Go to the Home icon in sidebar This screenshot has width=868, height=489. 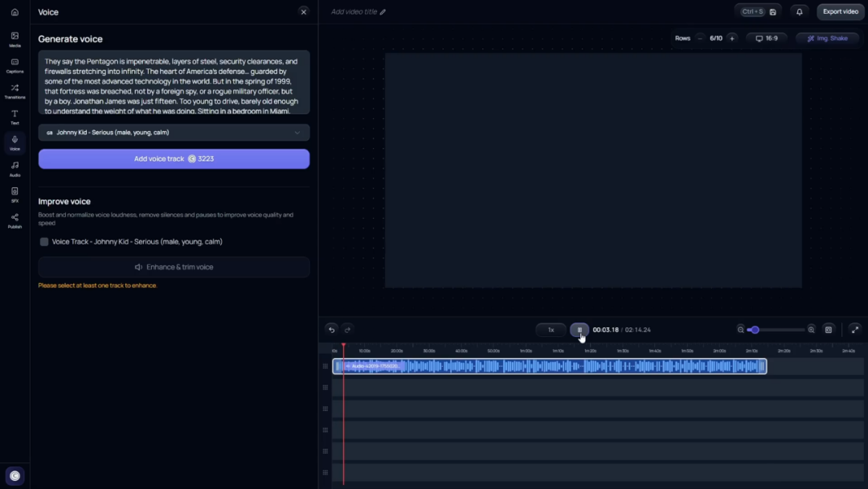[x=15, y=12]
